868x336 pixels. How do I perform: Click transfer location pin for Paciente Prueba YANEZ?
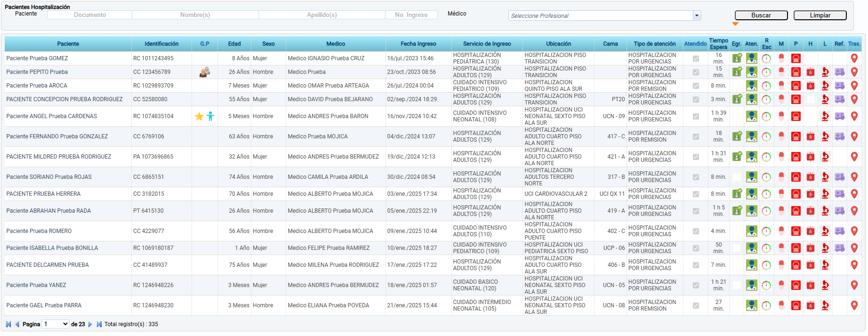coord(854,285)
